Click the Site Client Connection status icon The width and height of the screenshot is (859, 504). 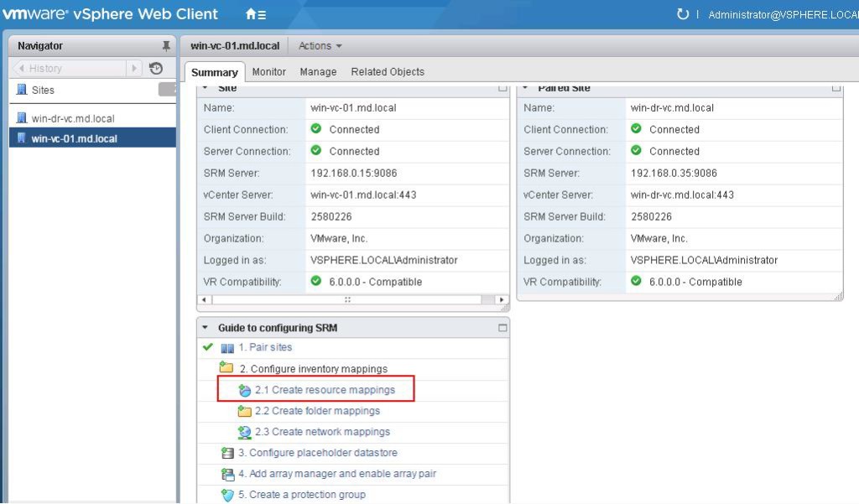pyautogui.click(x=316, y=129)
